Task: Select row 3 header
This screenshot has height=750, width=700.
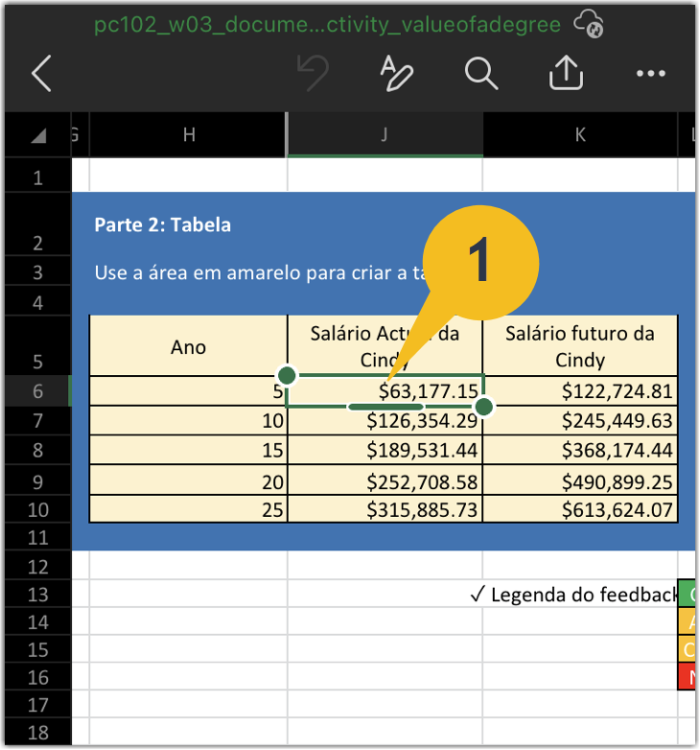Action: [x=37, y=270]
